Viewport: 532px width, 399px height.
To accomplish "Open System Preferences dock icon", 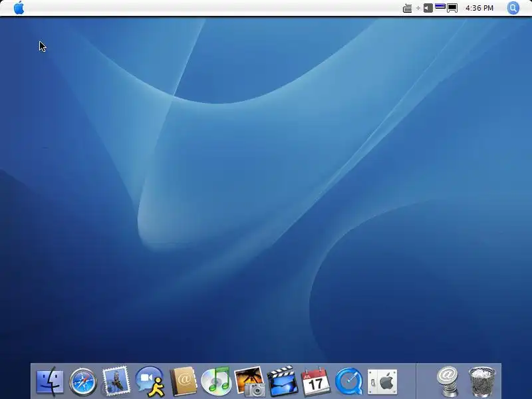I will pos(382,382).
